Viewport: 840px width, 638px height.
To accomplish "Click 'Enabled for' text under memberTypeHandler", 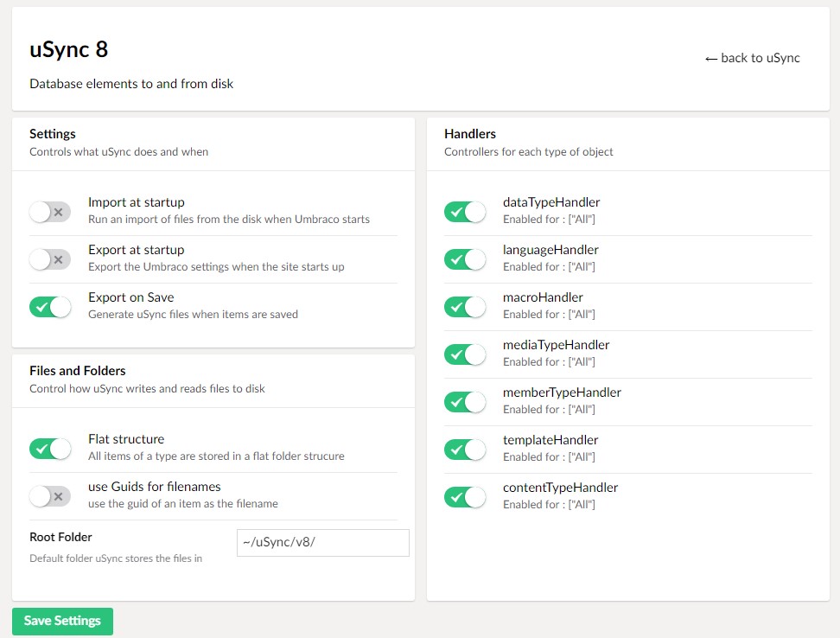I will coord(549,409).
